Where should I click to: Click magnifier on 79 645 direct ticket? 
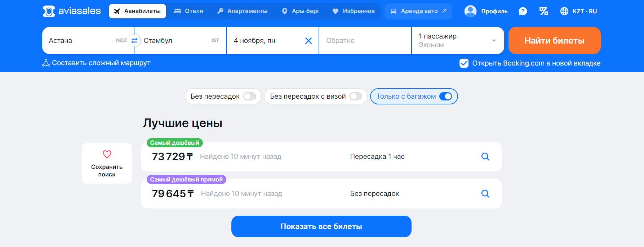tap(485, 194)
